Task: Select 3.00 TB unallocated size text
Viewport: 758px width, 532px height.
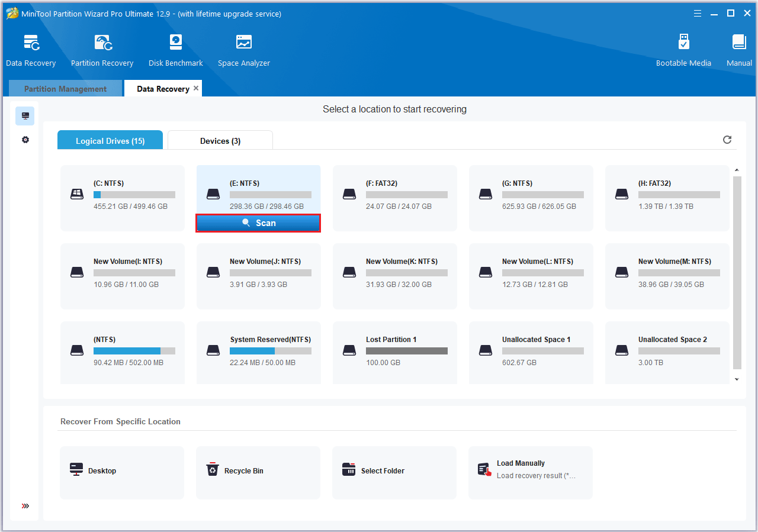Action: [x=651, y=363]
